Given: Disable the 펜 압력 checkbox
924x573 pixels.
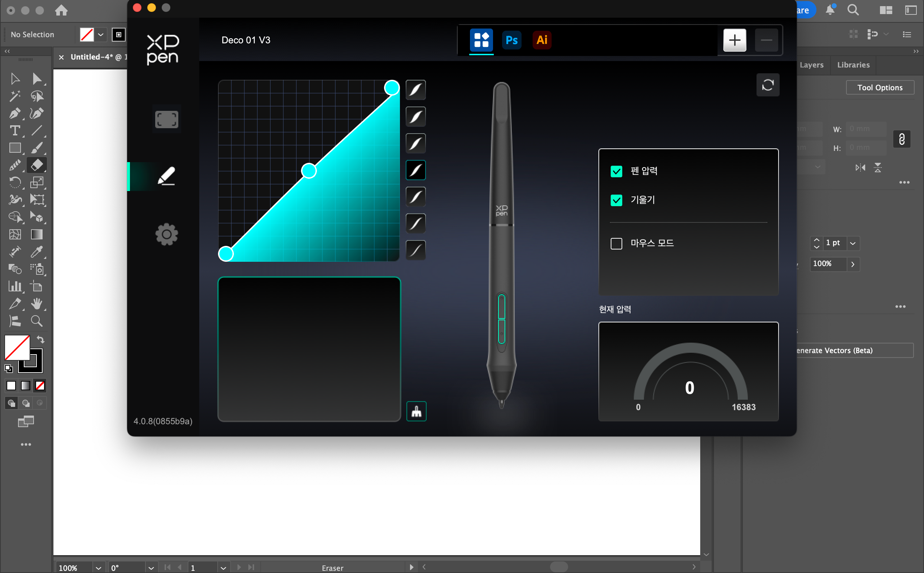Looking at the screenshot, I should [616, 171].
